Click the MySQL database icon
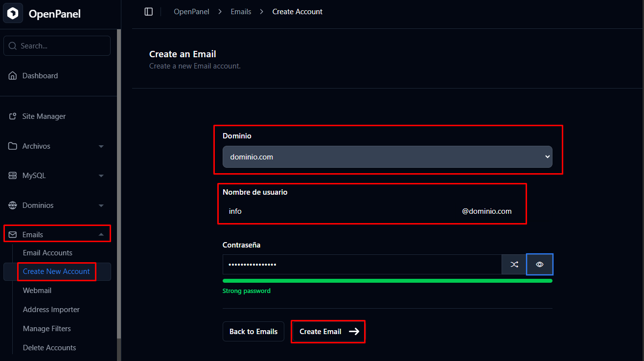This screenshot has width=644, height=361. (13, 176)
